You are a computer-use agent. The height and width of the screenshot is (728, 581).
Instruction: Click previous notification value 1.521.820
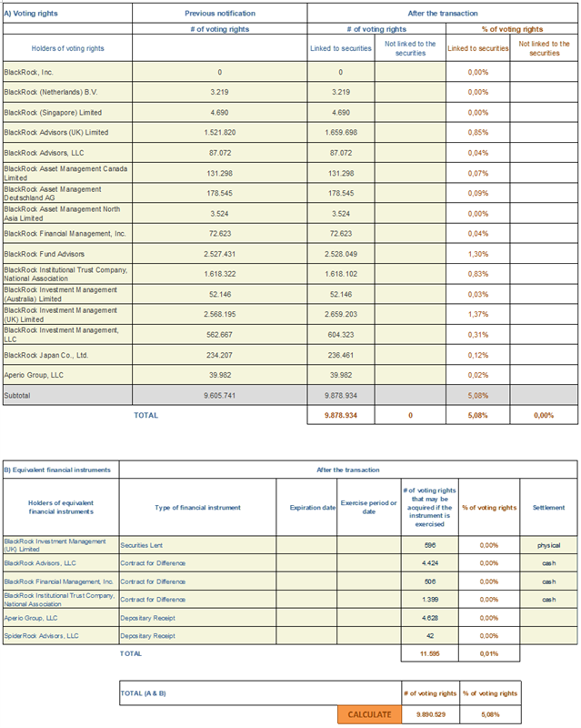point(219,132)
